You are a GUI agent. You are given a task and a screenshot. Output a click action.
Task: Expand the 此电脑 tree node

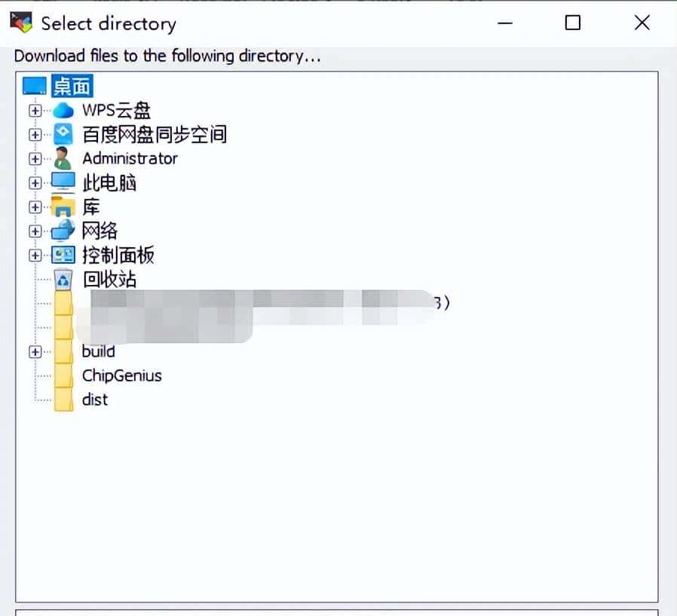coord(35,182)
